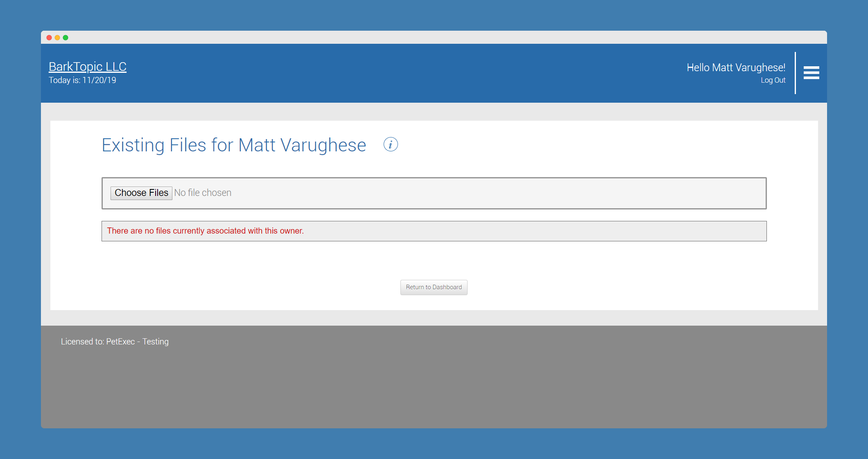
Task: Maximize the window using the green button
Action: [66, 38]
